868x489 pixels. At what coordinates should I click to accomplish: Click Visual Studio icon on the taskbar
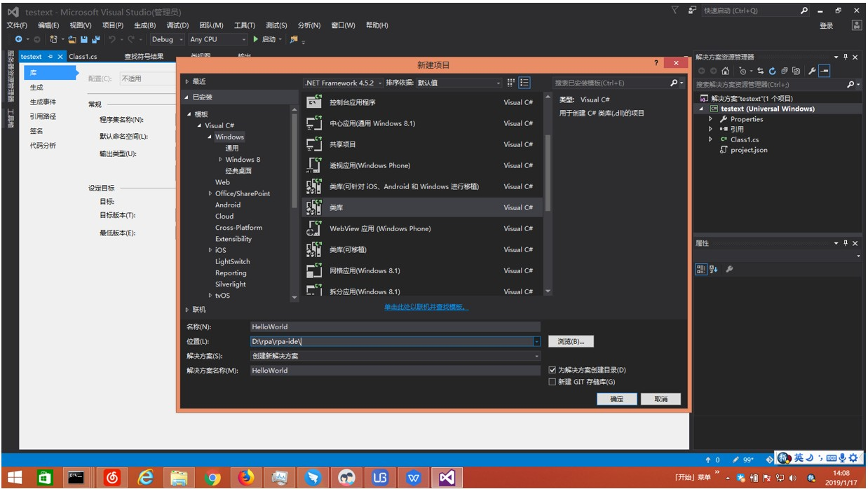point(447,477)
